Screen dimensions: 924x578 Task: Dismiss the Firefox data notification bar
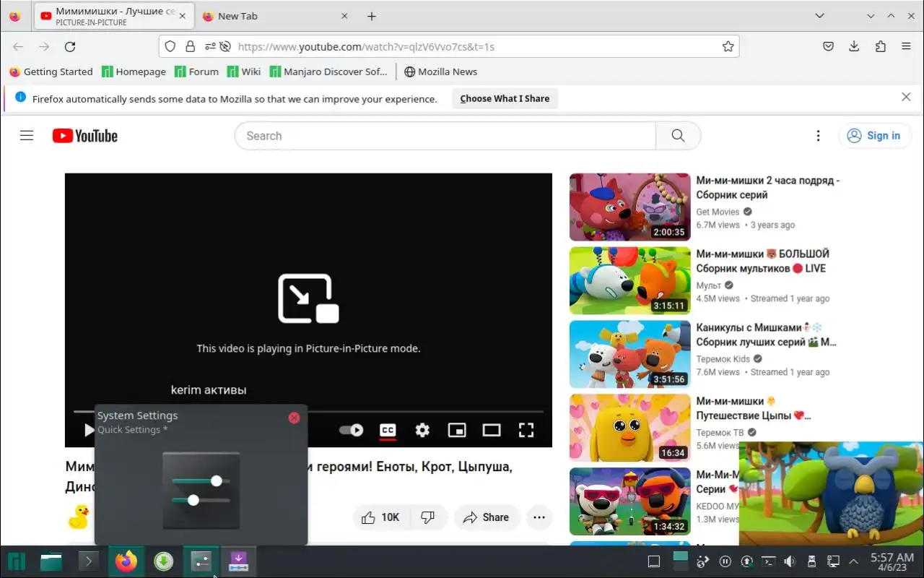tap(906, 97)
